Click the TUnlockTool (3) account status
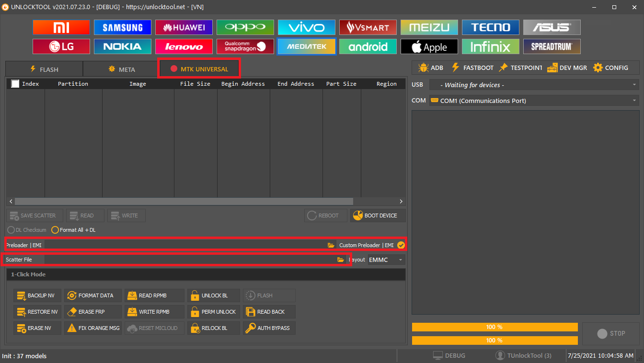The image size is (644, 363). 524,356
